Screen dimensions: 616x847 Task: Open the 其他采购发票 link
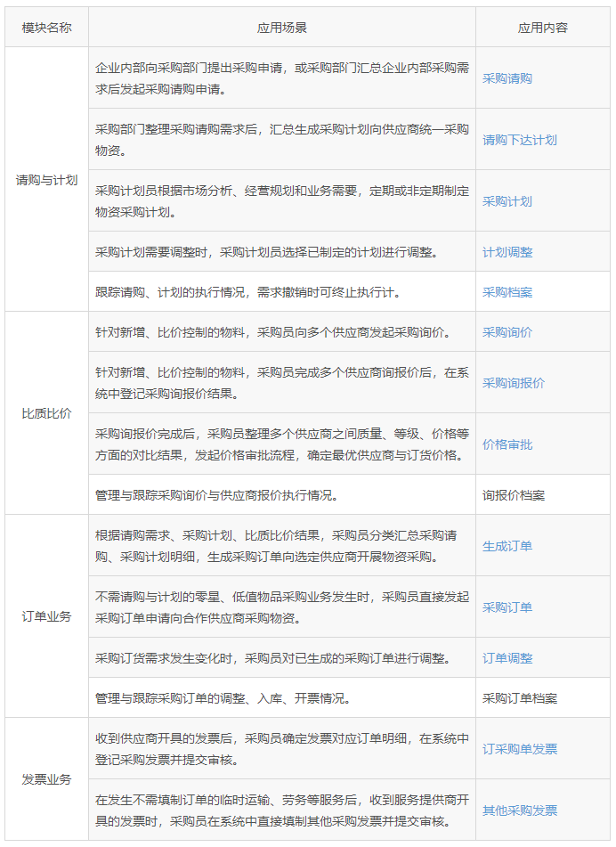[x=519, y=810]
